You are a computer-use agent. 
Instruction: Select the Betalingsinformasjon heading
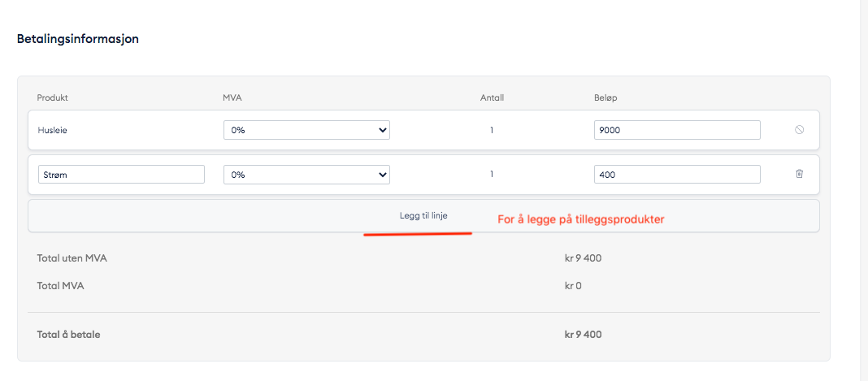[x=77, y=39]
